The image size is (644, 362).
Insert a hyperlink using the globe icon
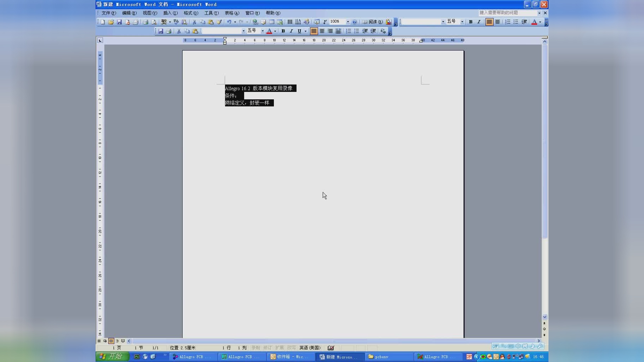255,22
